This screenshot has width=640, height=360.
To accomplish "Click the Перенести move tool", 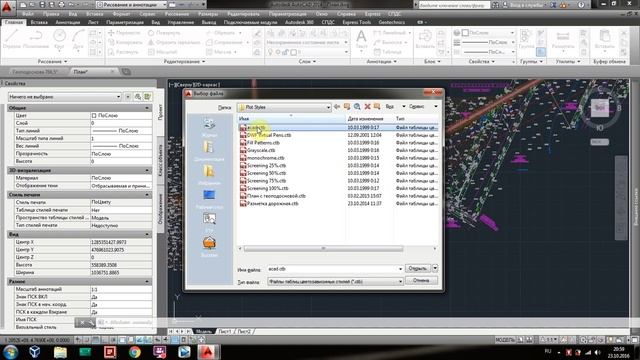I will click(123, 33).
